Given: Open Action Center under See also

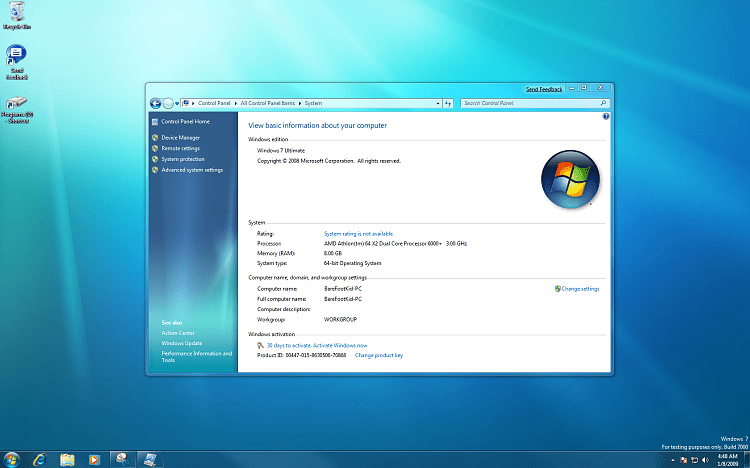Looking at the screenshot, I should (x=178, y=333).
